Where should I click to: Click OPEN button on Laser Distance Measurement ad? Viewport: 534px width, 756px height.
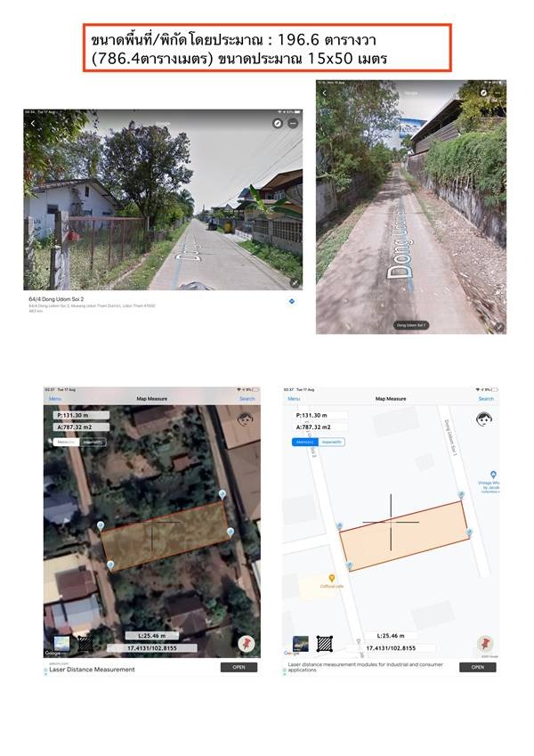pyautogui.click(x=239, y=667)
